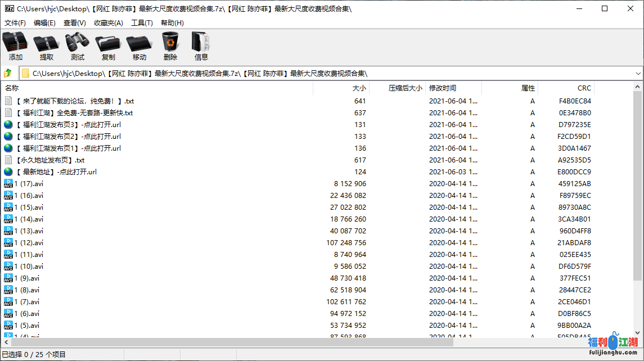Click the 复制 (Copy) toolbar icon
Image resolution: width=644 pixels, height=361 pixels.
[x=107, y=45]
